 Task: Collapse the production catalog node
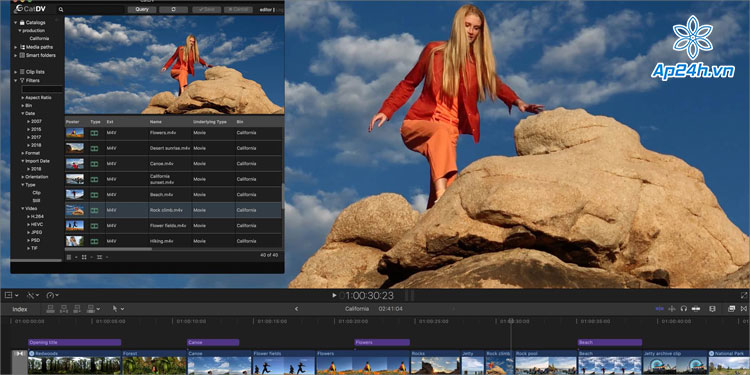click(20, 30)
